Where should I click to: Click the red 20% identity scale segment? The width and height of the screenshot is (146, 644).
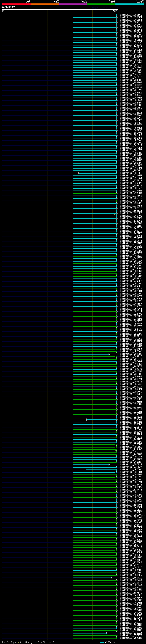click(x=16, y=4)
